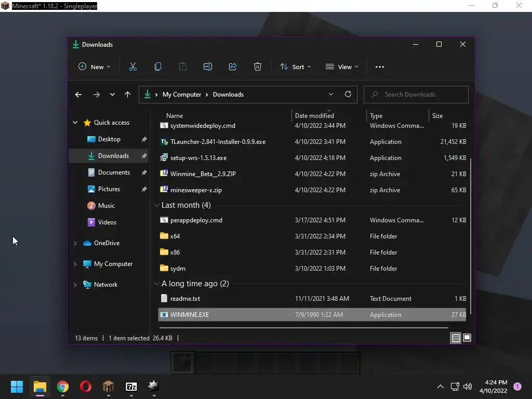Show hidden tray icons chevron

(x=441, y=387)
